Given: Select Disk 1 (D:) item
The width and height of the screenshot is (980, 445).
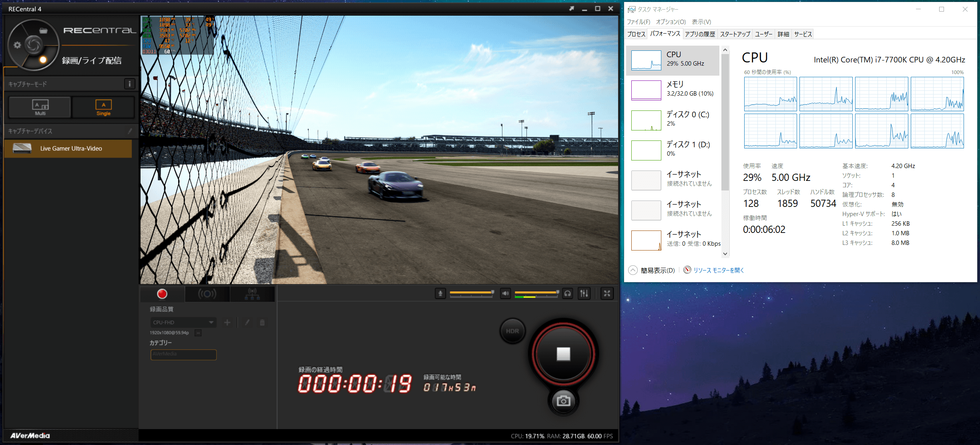Looking at the screenshot, I should (x=673, y=150).
